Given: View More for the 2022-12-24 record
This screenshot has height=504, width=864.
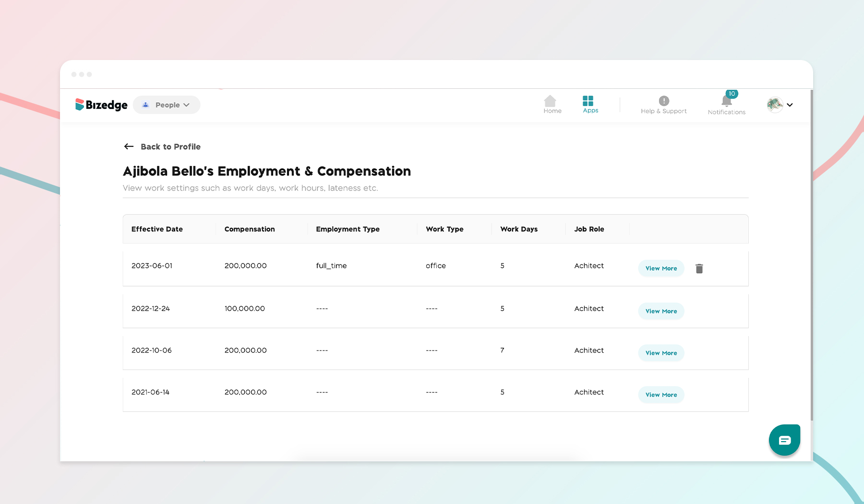Looking at the screenshot, I should (x=661, y=311).
